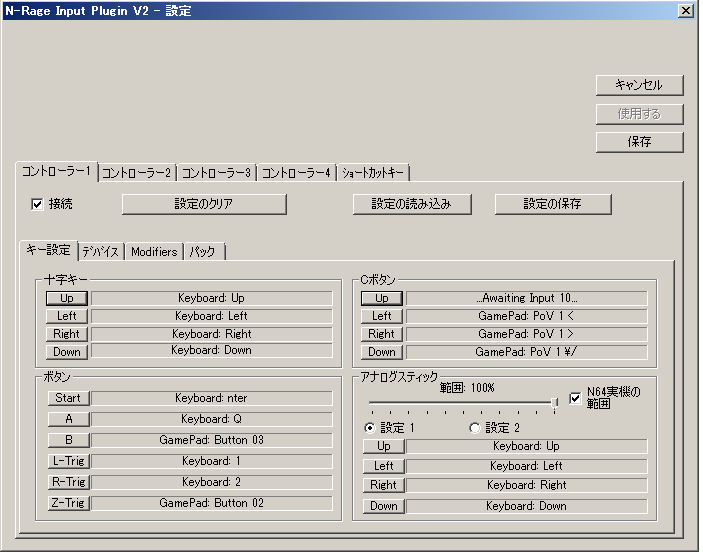Click the アナログスティック Down button
This screenshot has width=703, height=552.
[x=384, y=506]
